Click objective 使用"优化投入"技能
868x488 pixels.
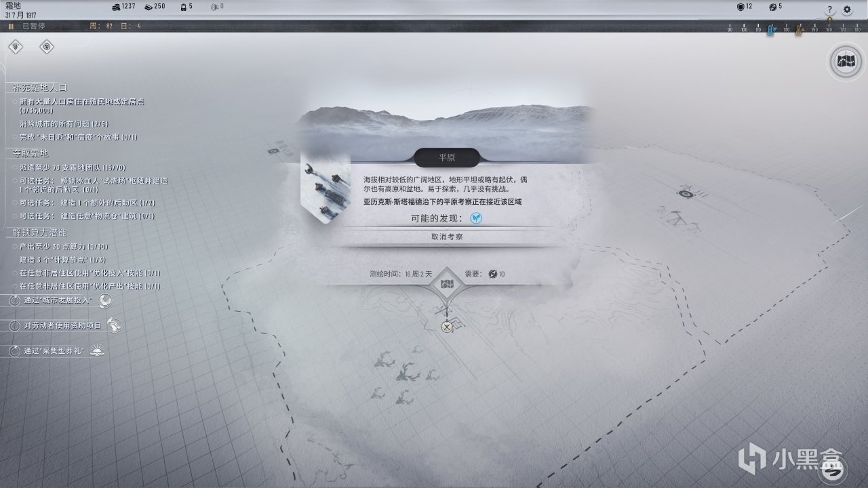pos(90,272)
